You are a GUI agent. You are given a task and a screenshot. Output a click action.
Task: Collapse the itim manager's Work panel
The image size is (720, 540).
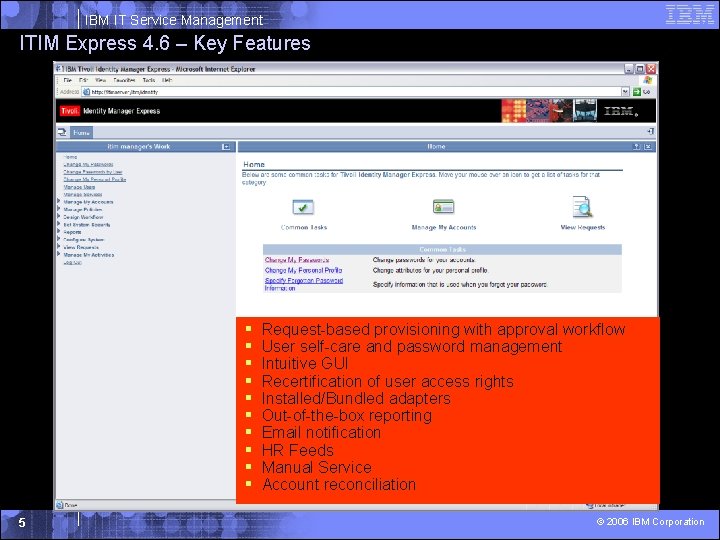pyautogui.click(x=226, y=146)
